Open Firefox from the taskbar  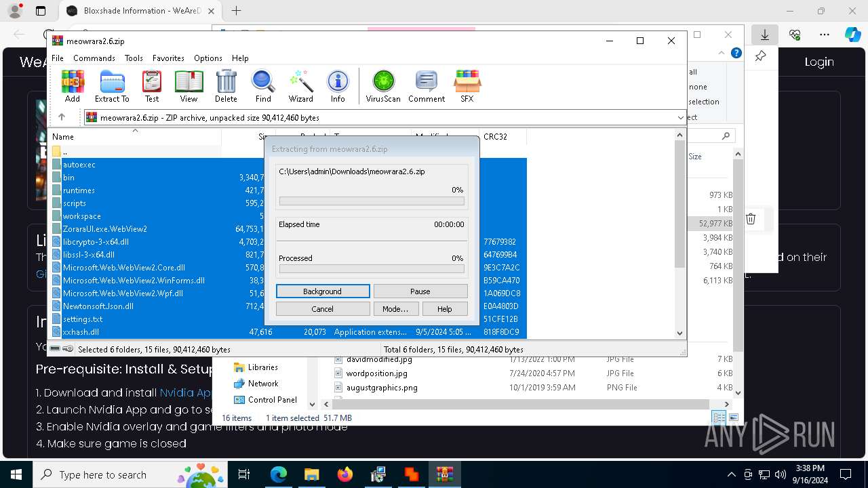point(344,474)
